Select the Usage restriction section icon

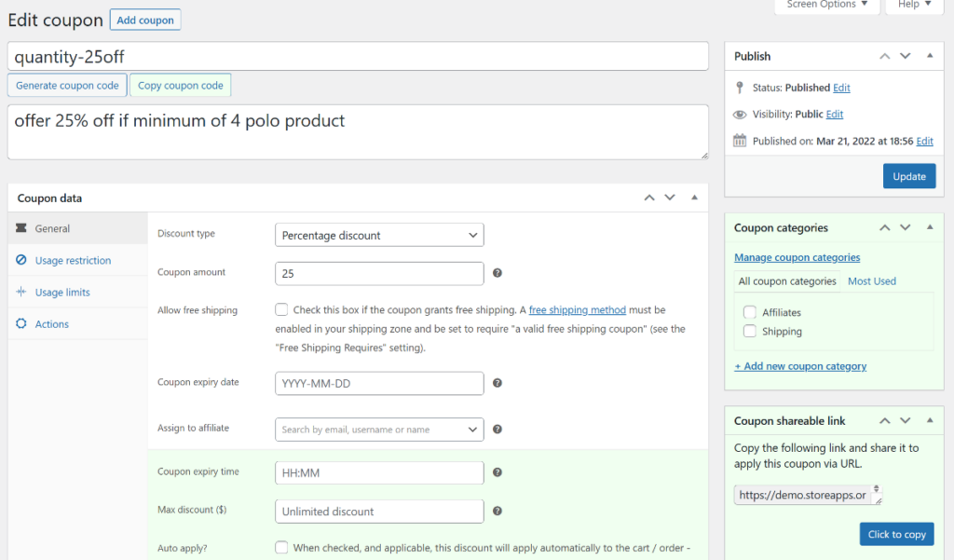(22, 260)
